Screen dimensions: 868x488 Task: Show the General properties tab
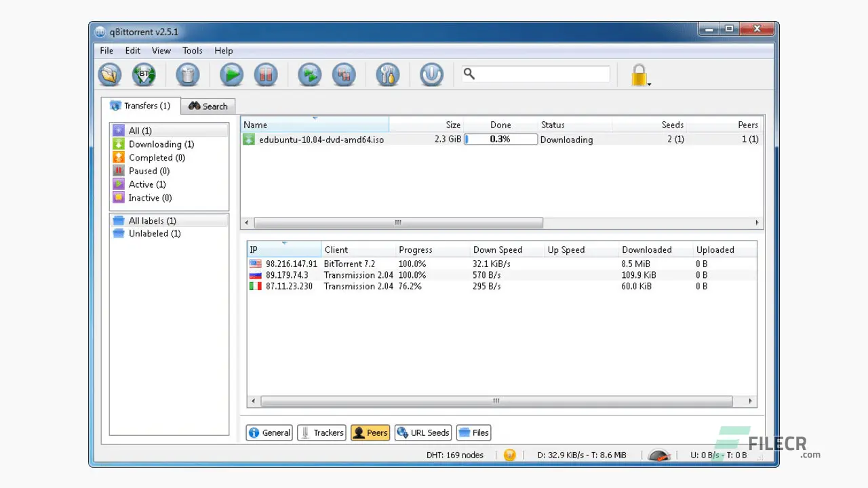coord(269,432)
